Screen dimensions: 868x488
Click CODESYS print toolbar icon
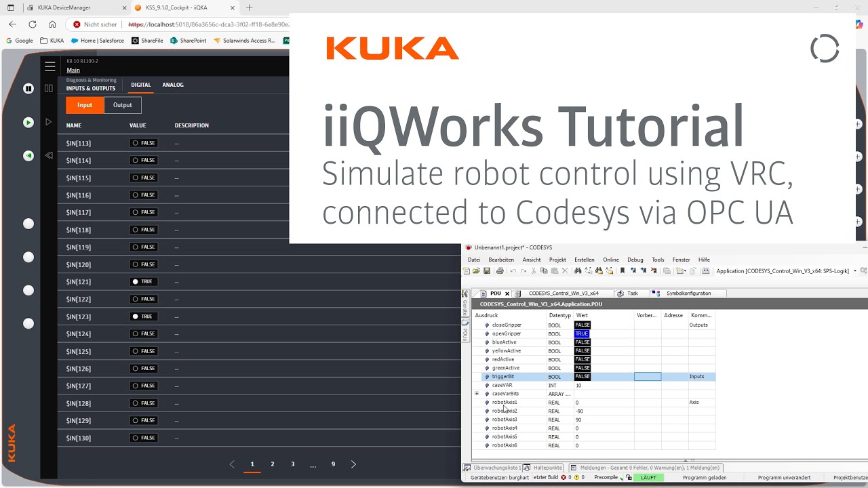tap(500, 271)
